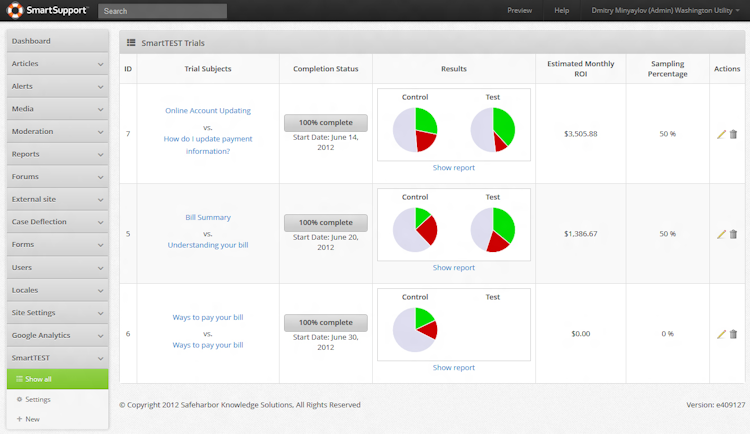Delete trial 5 using the trash icon
The image size is (750, 434).
click(x=733, y=234)
